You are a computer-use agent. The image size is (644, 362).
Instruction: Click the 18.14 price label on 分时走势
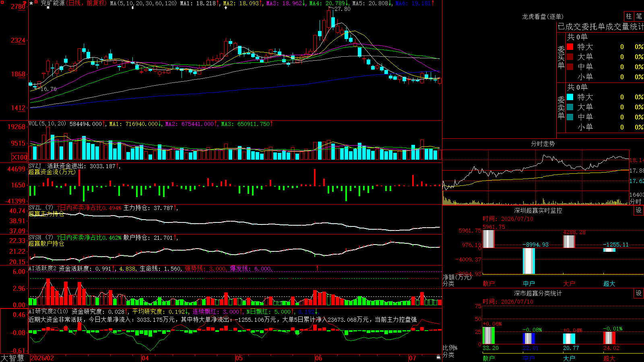coord(637,160)
